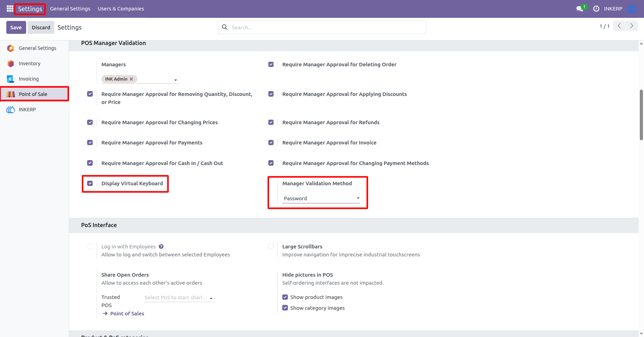Uncheck Require Manager Approval for Applying Discounts
Viewport: 644px width, 337px height.
[x=271, y=94]
